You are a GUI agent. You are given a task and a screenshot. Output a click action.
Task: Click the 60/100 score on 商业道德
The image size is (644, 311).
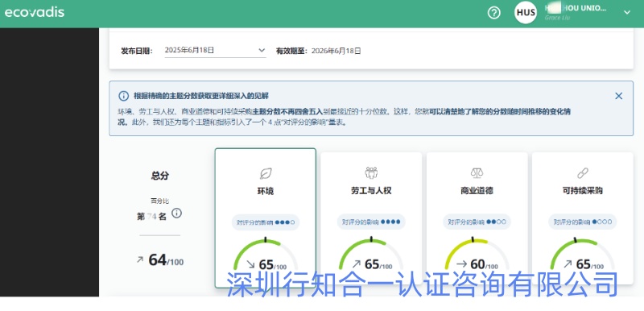pos(485,264)
